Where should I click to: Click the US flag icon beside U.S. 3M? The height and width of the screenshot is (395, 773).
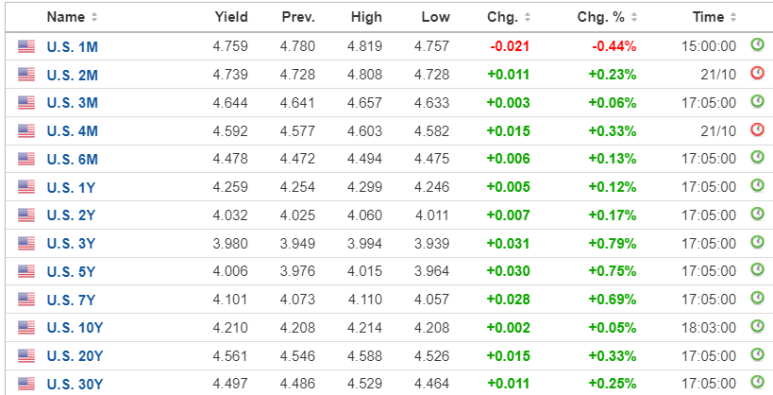coord(27,103)
